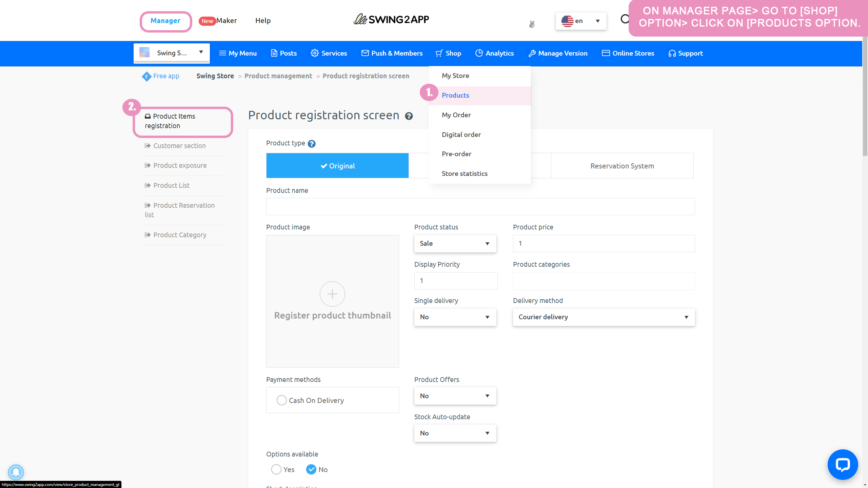Click the Free app diamond icon
Viewport: 868px width, 488px height.
[x=146, y=76]
